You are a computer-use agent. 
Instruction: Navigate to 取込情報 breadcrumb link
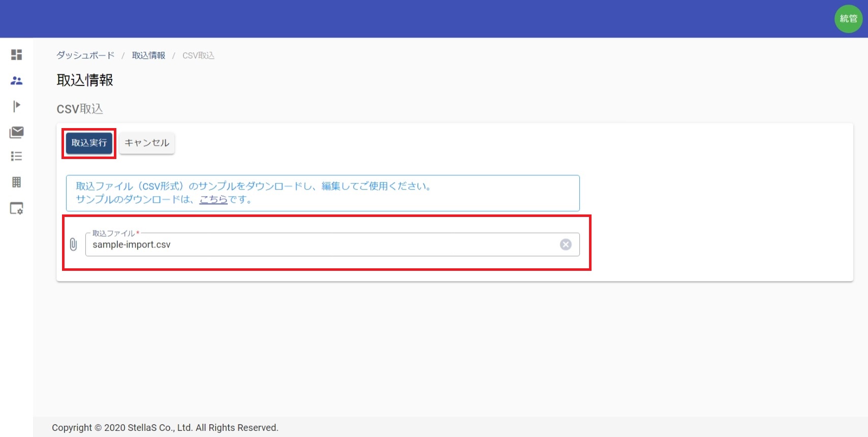click(x=148, y=55)
